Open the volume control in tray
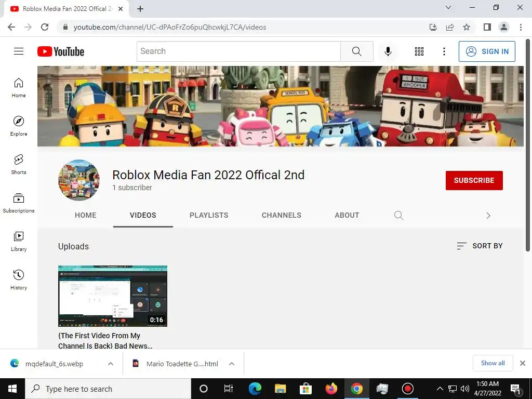The width and height of the screenshot is (532, 399). pyautogui.click(x=465, y=389)
